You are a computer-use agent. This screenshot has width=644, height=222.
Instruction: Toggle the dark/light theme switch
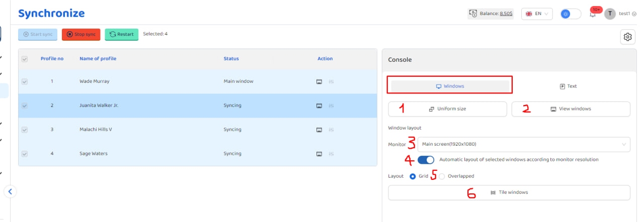click(571, 14)
